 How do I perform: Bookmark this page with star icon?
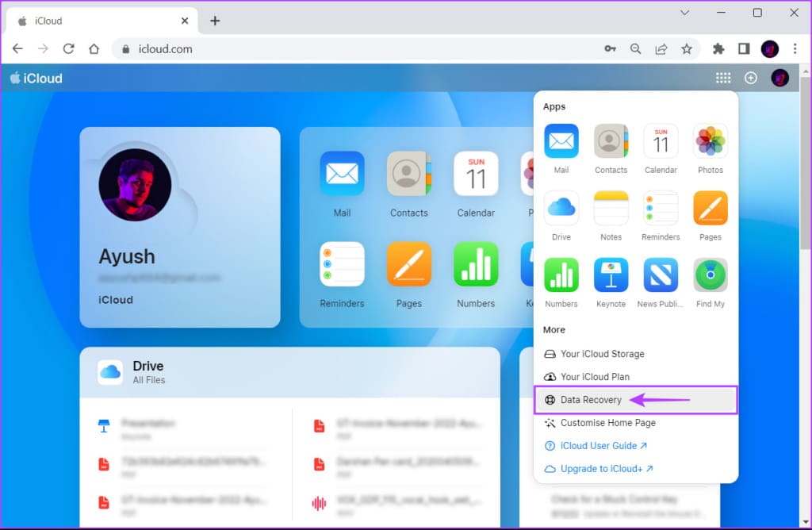pyautogui.click(x=686, y=48)
